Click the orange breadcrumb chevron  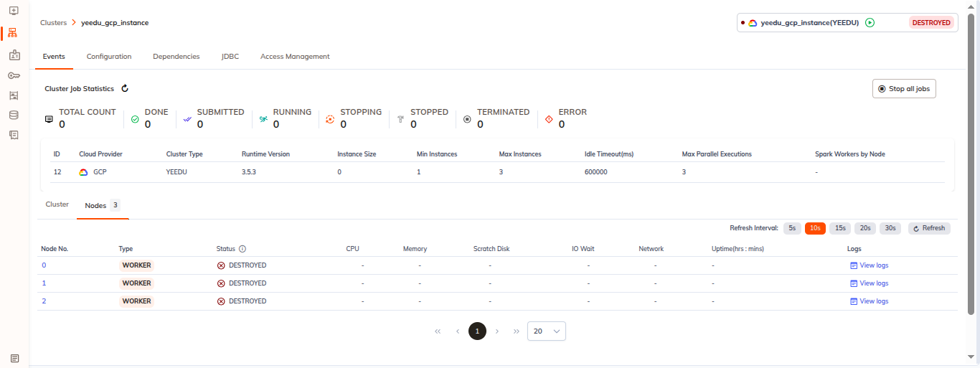(x=74, y=23)
